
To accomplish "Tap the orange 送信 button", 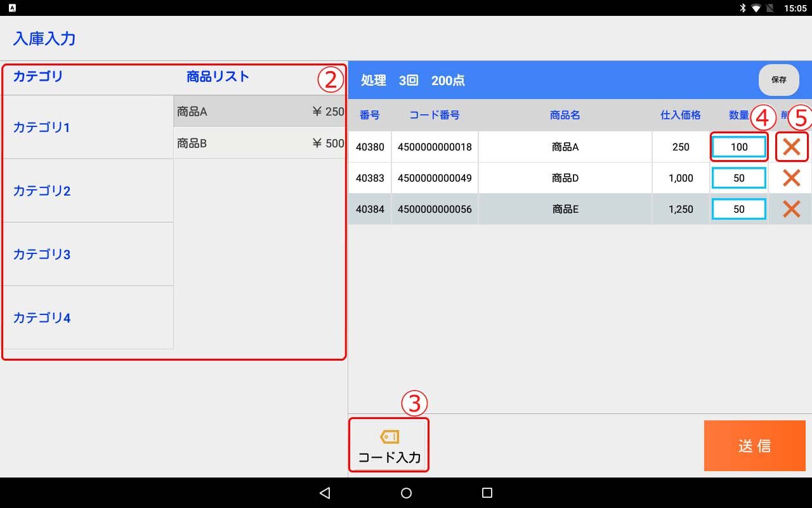I will click(x=755, y=446).
